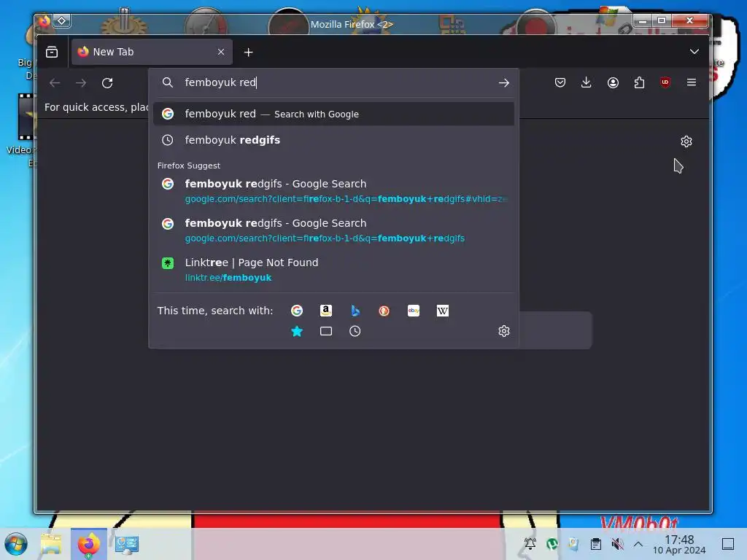Screen dimensions: 747x560
Task: Open the control panel taskbar icon
Action: (x=127, y=544)
